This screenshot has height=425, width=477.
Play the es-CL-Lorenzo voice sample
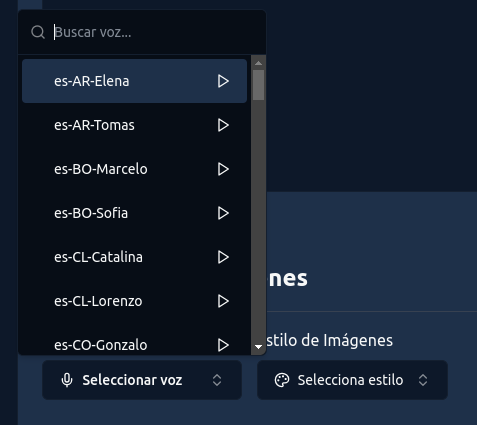point(223,301)
